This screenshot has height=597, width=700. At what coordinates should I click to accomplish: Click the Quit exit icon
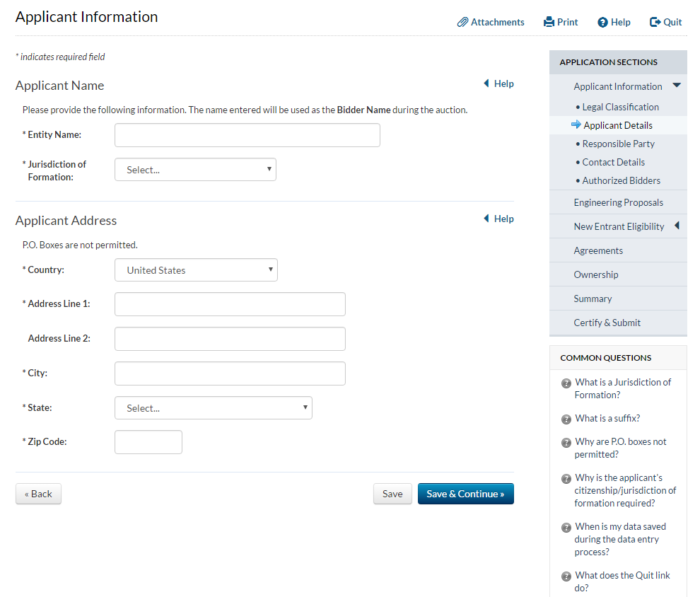(x=655, y=22)
